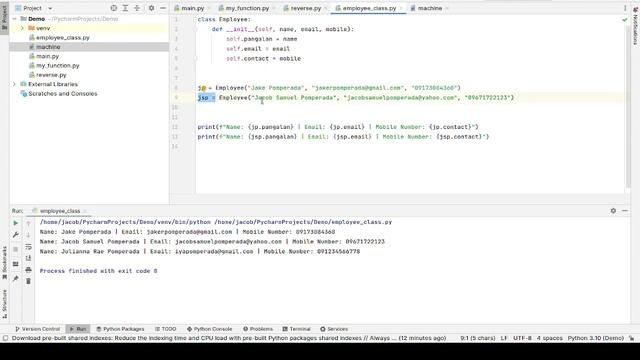
Task: Open Terminal tool window
Action: point(297,329)
